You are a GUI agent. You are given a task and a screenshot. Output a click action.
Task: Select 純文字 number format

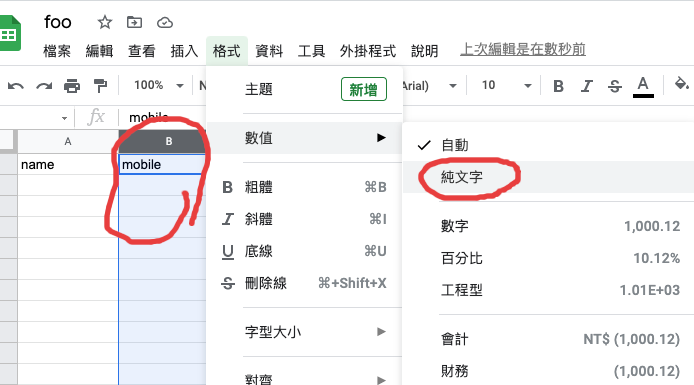coord(548,177)
